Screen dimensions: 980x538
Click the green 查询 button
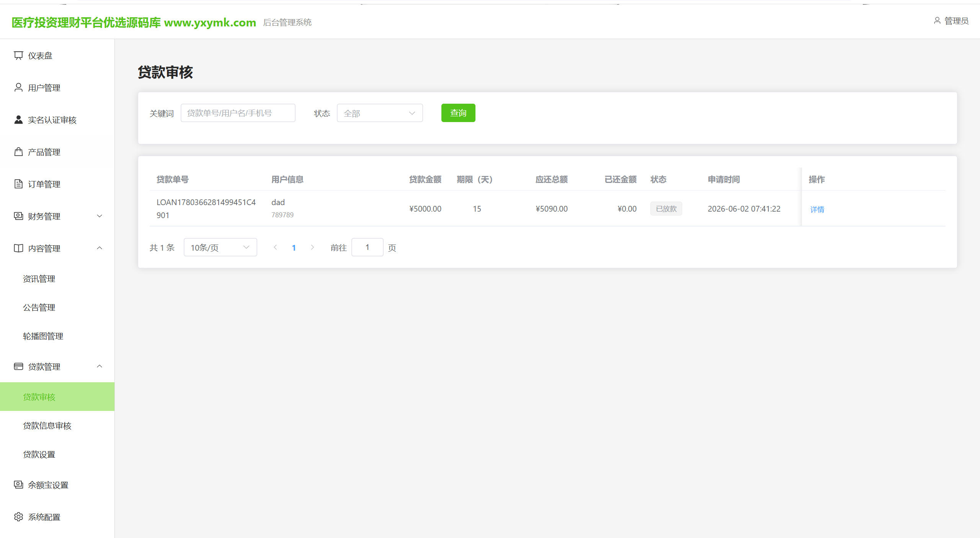click(x=458, y=113)
